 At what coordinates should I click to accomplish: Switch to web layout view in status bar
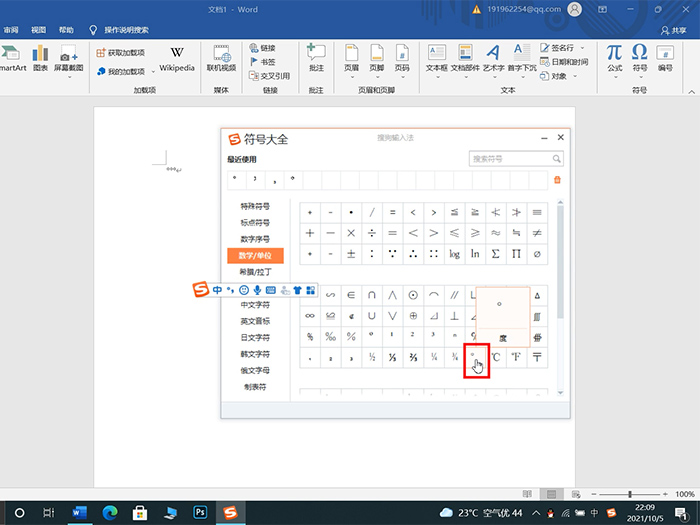[576, 494]
